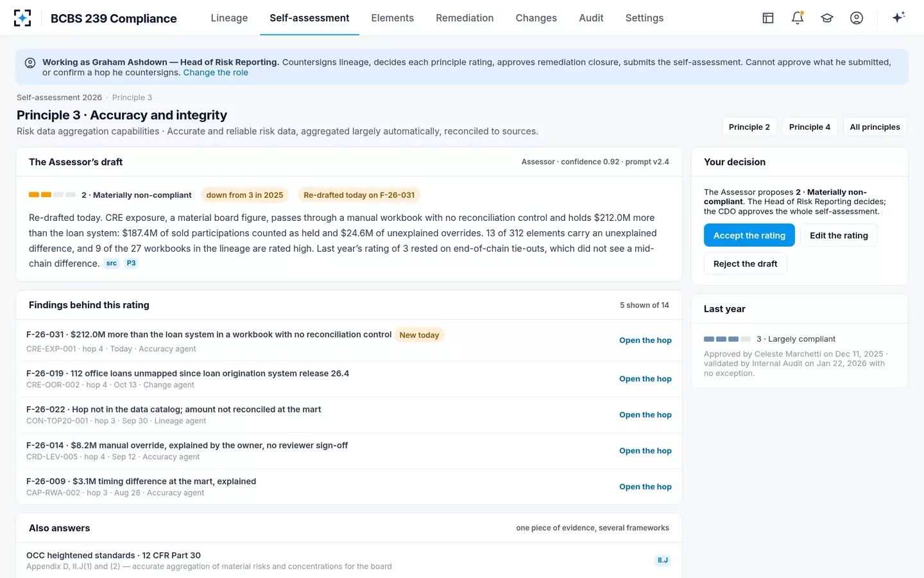Click the 'New today' badge
The image size is (924, 578).
point(419,335)
